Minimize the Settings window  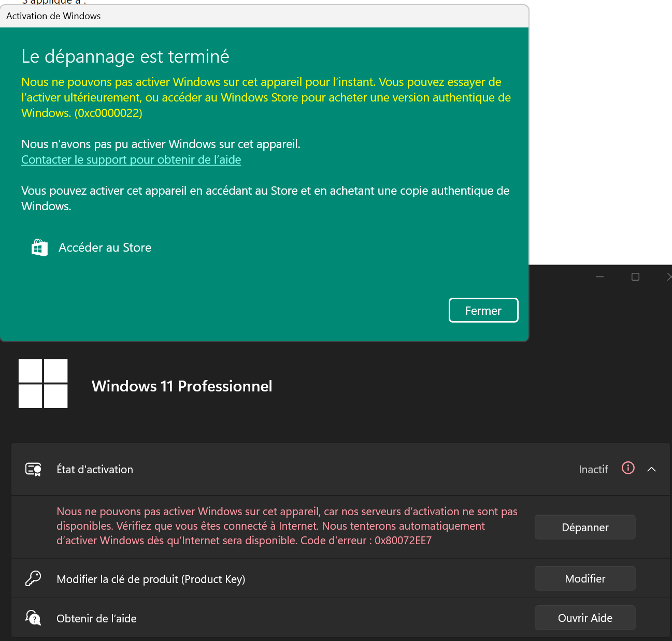click(599, 277)
